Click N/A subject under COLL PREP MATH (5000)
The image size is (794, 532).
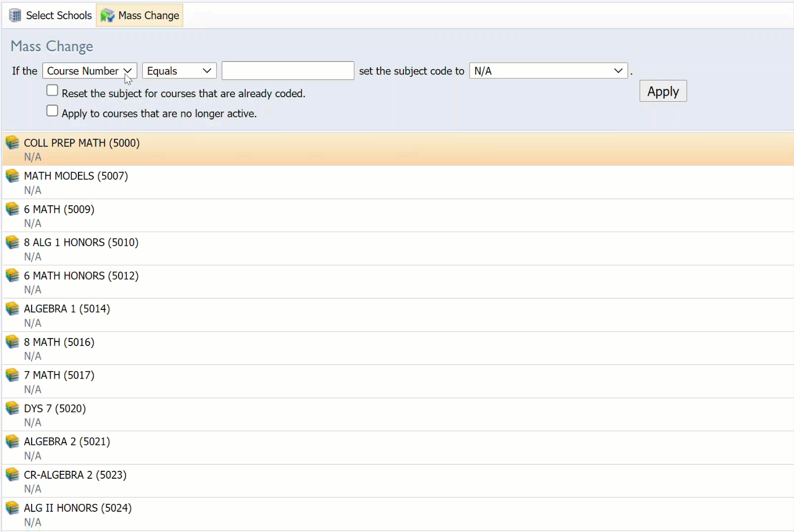coord(33,157)
